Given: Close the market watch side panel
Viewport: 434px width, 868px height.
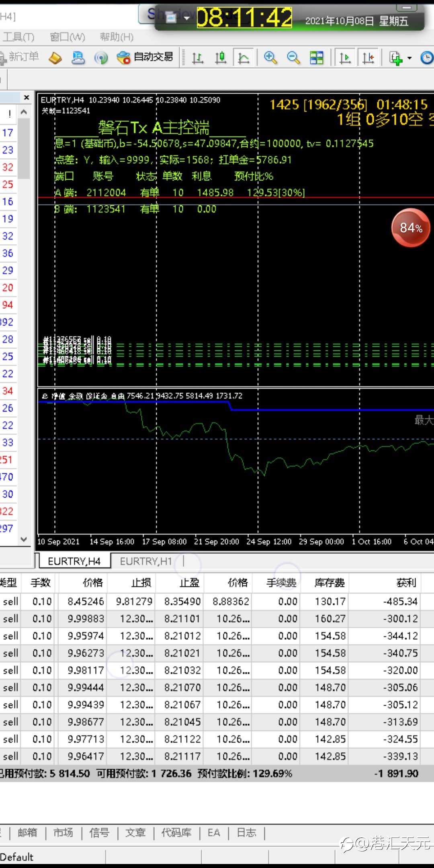Looking at the screenshot, I should (x=27, y=98).
